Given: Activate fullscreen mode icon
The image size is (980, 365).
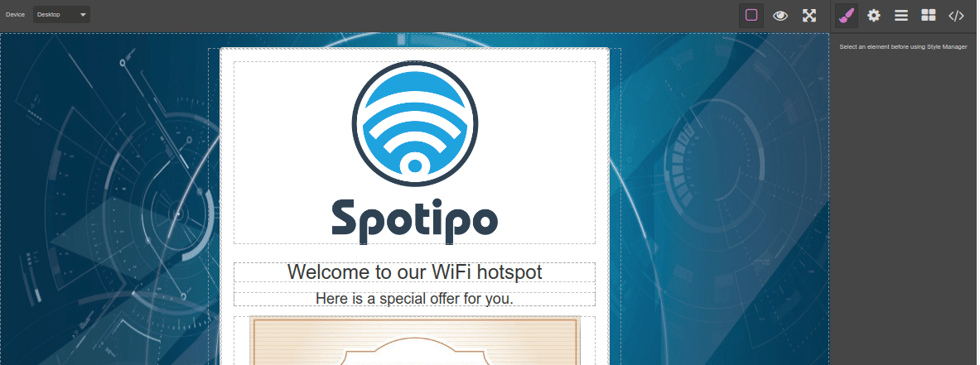Looking at the screenshot, I should (x=809, y=16).
